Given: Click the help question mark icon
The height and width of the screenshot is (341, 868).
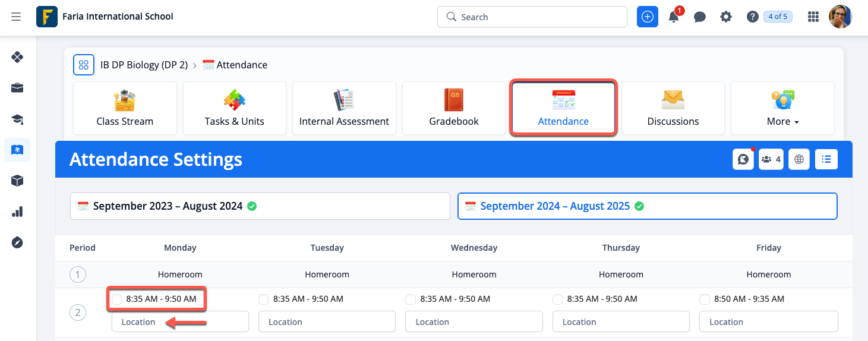Looking at the screenshot, I should [x=753, y=17].
